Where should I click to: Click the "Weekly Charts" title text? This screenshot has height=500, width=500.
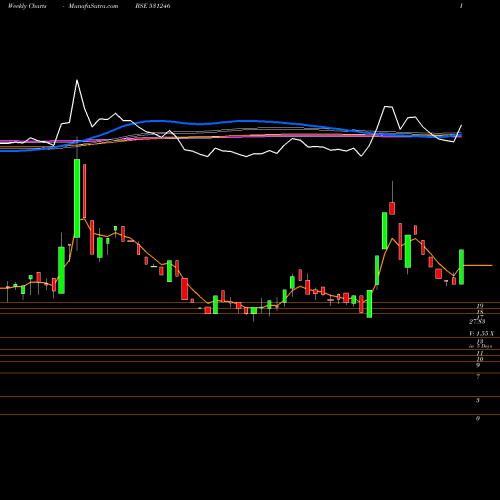(27, 6)
